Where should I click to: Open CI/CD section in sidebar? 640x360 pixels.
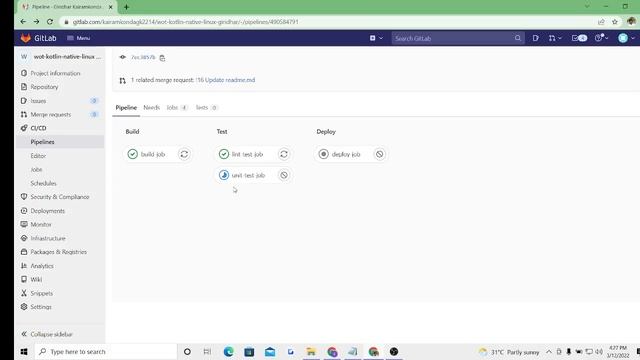[38, 128]
